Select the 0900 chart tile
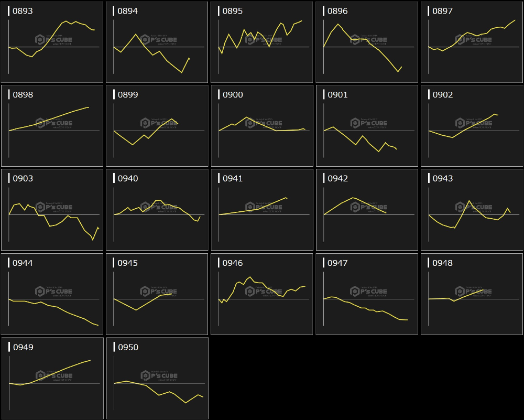 tap(261, 126)
